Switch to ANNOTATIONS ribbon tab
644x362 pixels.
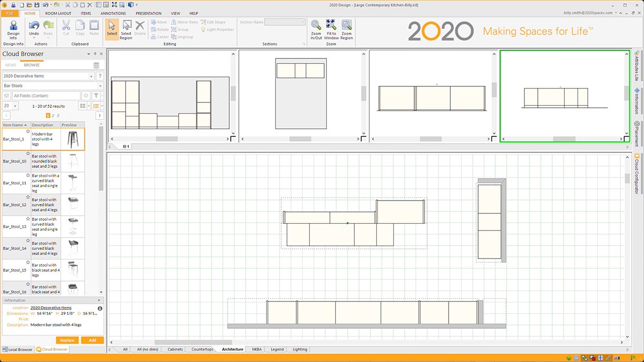(113, 13)
